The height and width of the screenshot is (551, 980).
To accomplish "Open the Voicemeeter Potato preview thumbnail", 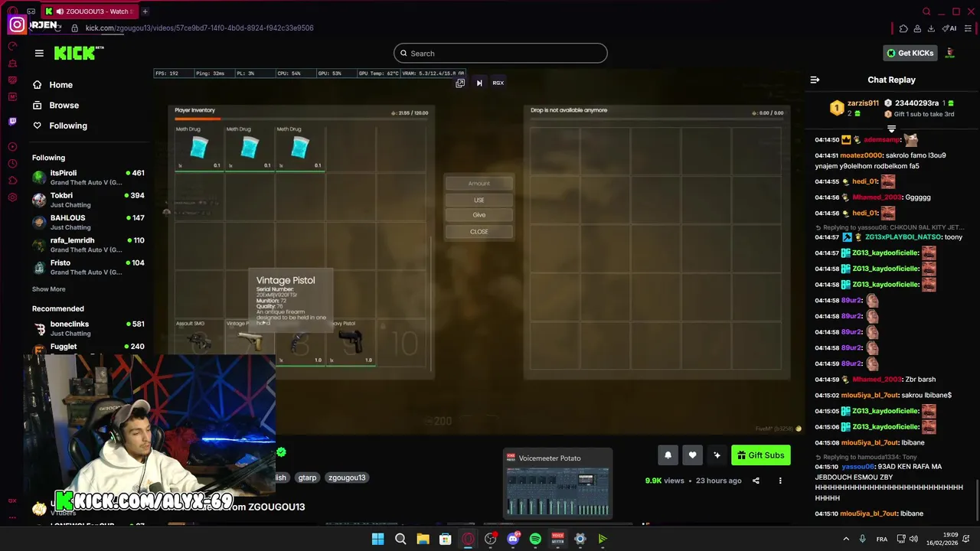I will tap(557, 484).
